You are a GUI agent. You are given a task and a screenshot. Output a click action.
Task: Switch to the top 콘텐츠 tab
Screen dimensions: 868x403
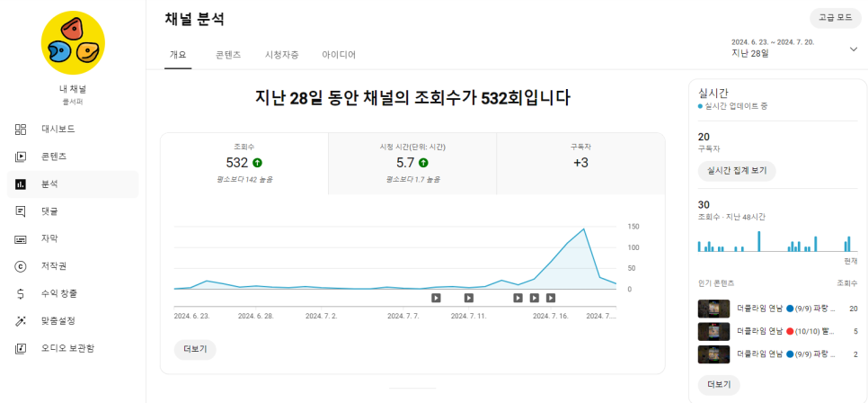[x=228, y=55]
